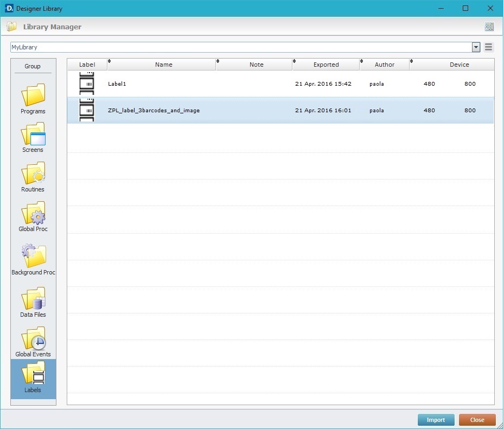
Task: Click the Label1 row label thumbnail
Action: [87, 84]
